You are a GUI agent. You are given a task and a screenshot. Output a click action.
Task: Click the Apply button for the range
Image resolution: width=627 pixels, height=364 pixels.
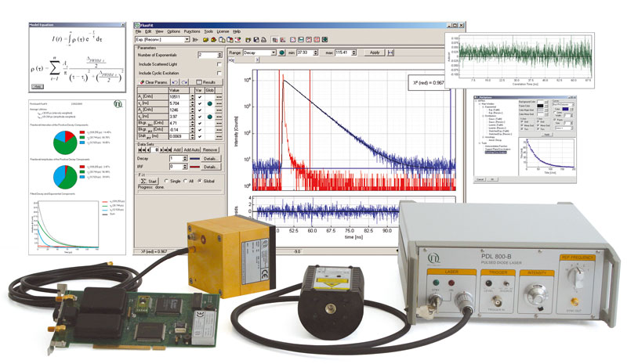tap(375, 52)
